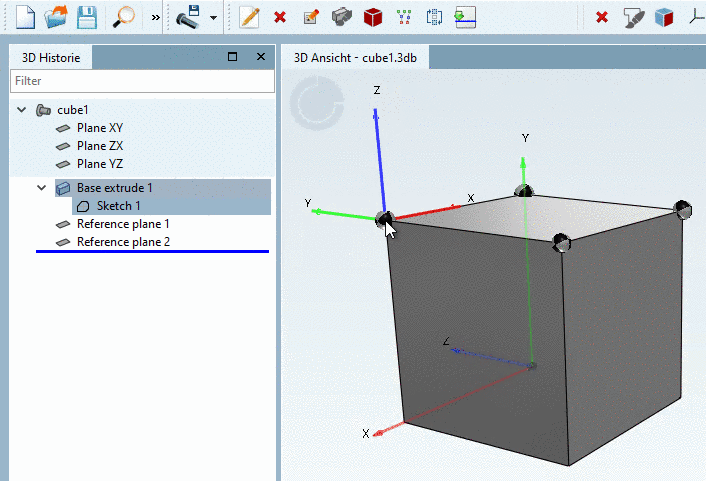Click the Base extrude 1 box icon

(x=63, y=188)
